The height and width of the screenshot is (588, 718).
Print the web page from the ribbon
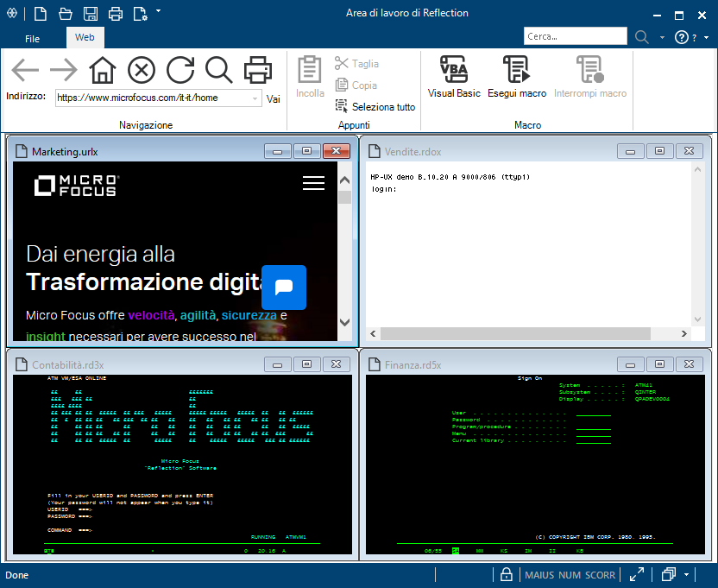point(258,70)
